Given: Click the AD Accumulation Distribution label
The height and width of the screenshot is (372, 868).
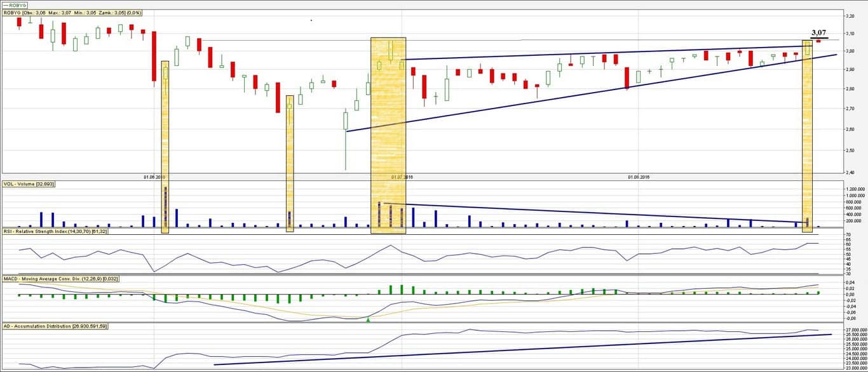Looking at the screenshot, I should pyautogui.click(x=55, y=326).
